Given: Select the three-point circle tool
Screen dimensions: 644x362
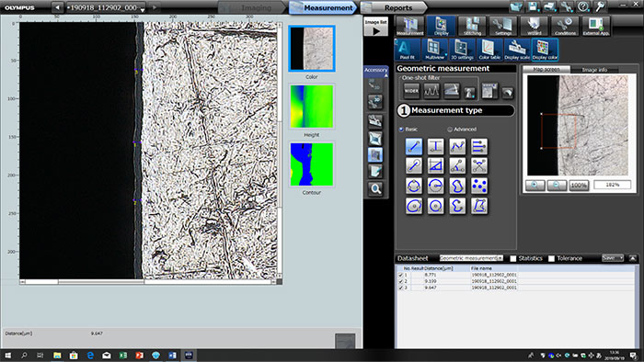Looking at the screenshot, I should click(414, 186).
